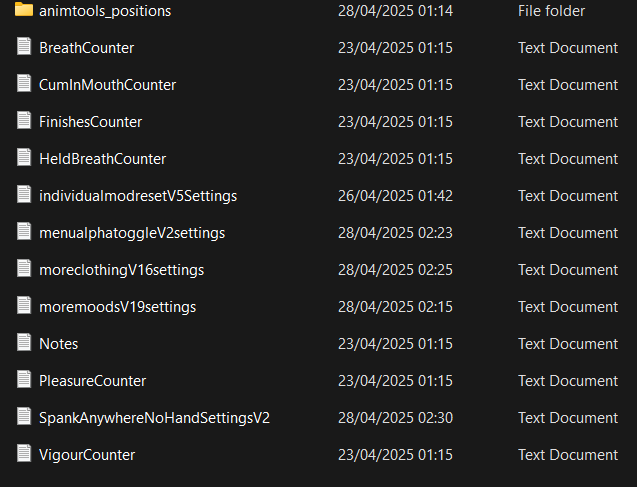Click the individualmodresetV5Settings file icon

coord(24,195)
